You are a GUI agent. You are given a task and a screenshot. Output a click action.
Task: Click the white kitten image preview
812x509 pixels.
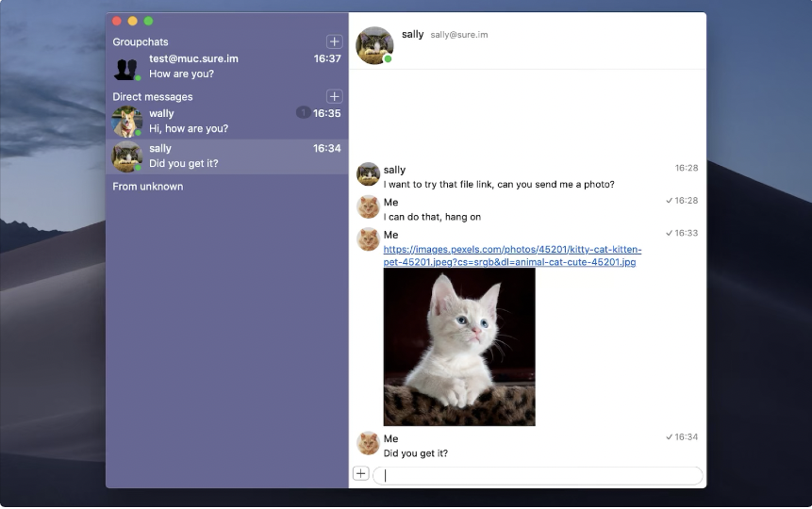(x=459, y=347)
